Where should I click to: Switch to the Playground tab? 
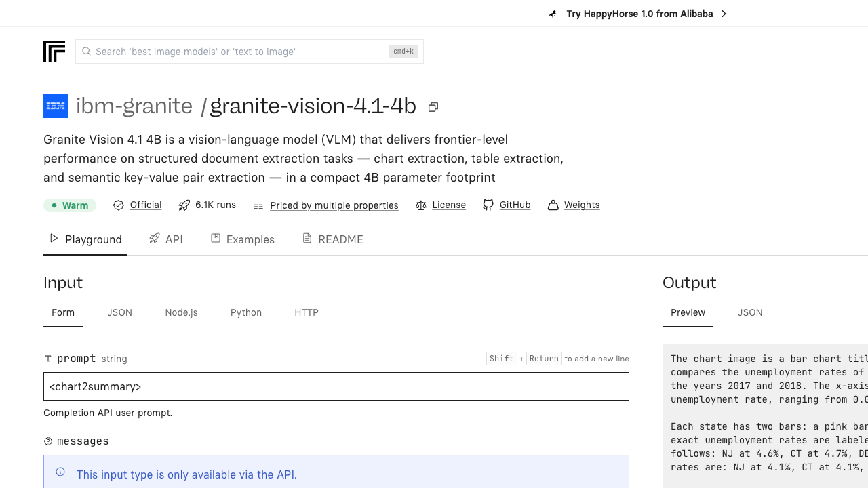pyautogui.click(x=85, y=239)
